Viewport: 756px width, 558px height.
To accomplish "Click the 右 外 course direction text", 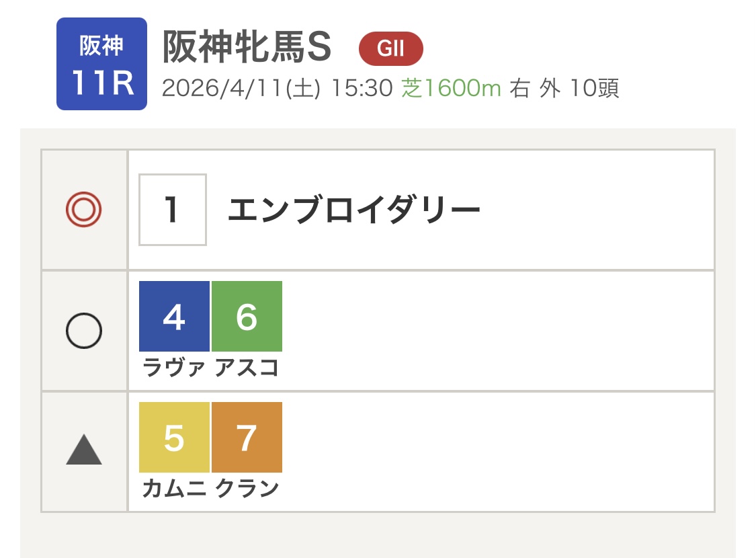I will [534, 89].
